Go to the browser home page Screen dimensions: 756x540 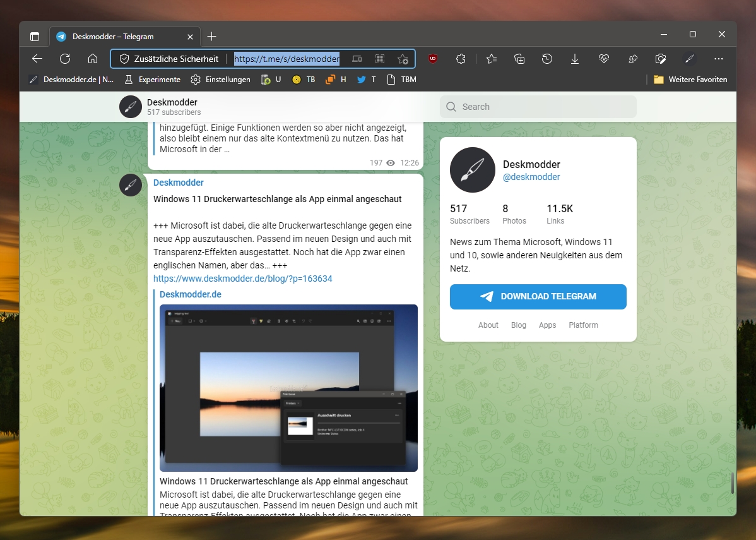(x=93, y=59)
